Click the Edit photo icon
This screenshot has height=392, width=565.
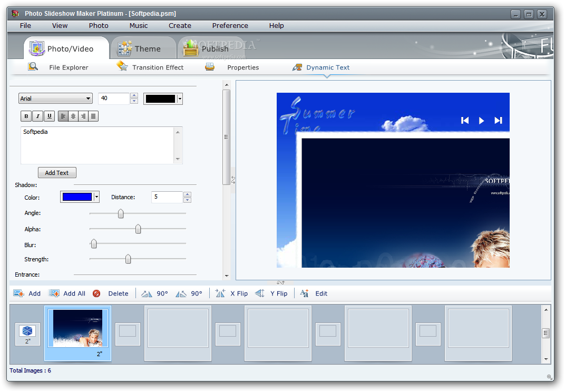pos(305,293)
